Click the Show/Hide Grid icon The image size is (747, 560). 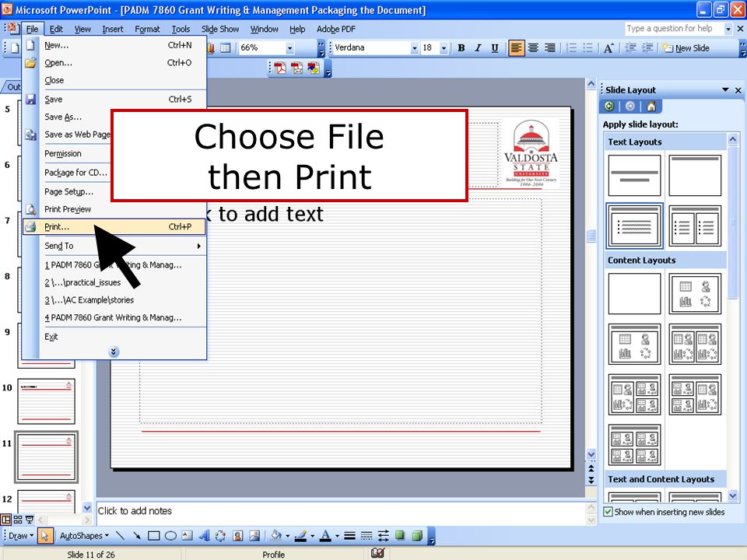(226, 48)
